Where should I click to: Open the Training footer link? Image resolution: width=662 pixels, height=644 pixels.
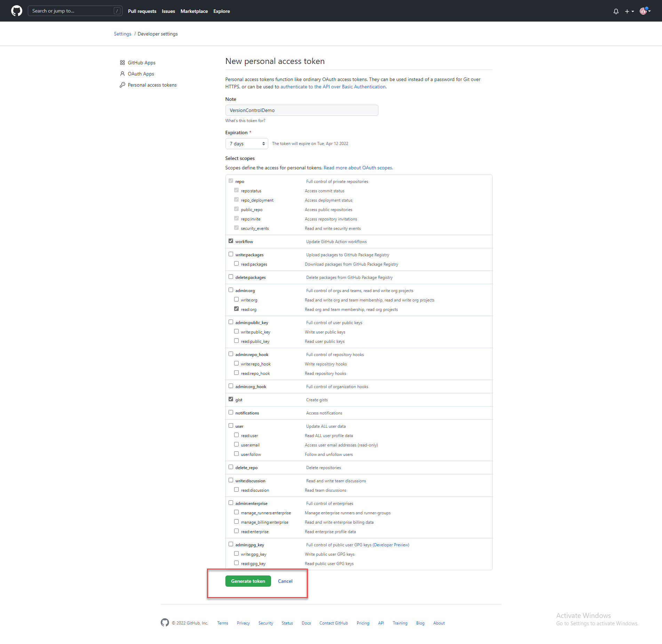(400, 623)
